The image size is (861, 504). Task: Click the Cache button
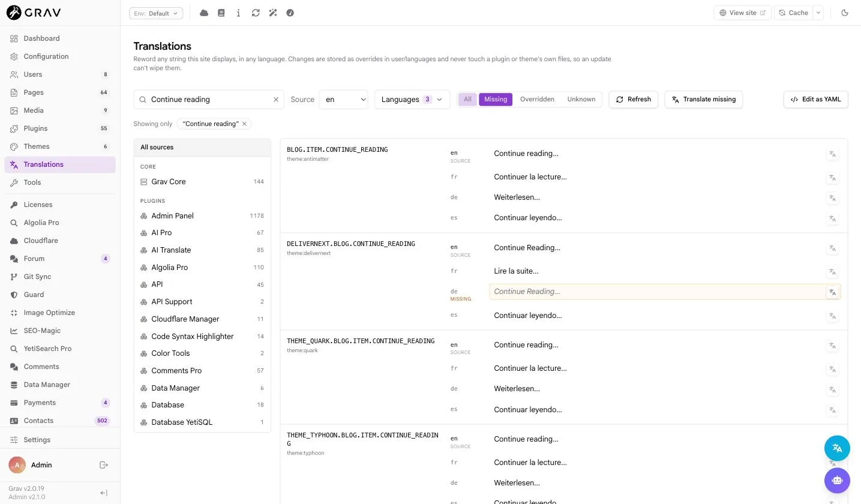coord(793,13)
